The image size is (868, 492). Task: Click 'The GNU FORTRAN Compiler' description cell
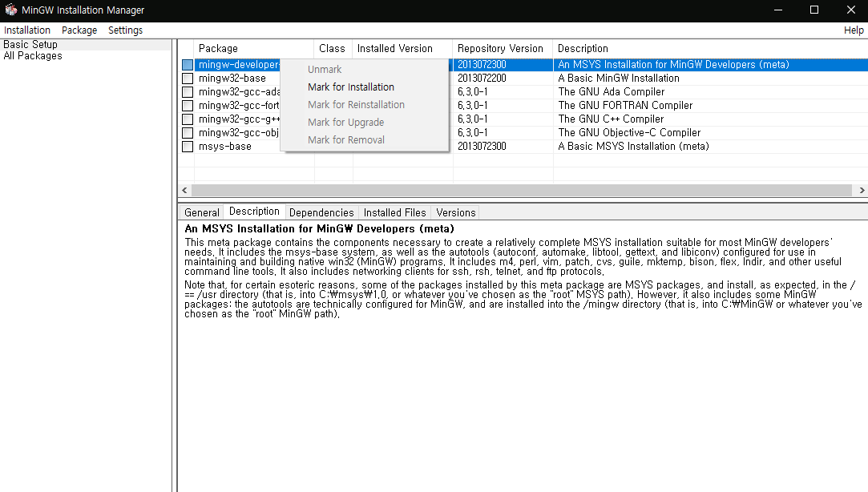[x=625, y=106]
